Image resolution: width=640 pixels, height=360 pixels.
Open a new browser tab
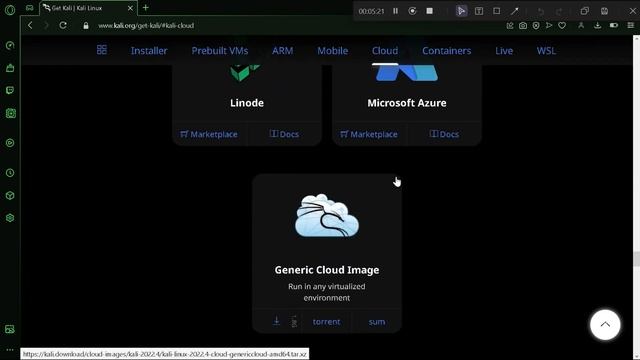[x=145, y=7]
